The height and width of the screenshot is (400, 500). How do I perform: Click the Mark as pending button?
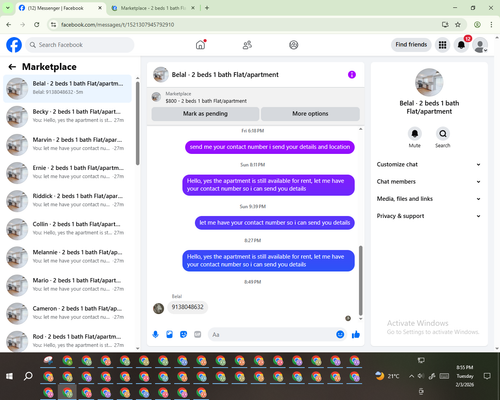tap(205, 114)
